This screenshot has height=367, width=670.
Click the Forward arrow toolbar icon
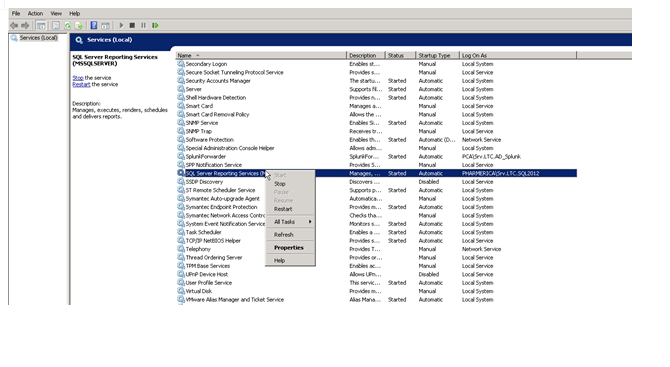tap(25, 26)
